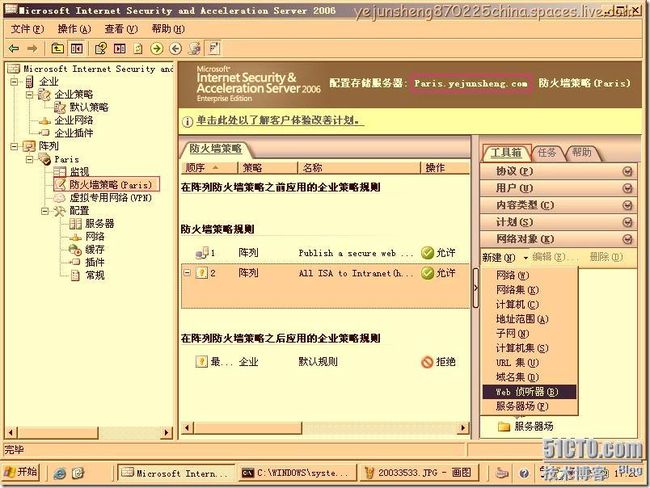
Task: Choose 计算机集(S) from the new menu
Action: [529, 348]
